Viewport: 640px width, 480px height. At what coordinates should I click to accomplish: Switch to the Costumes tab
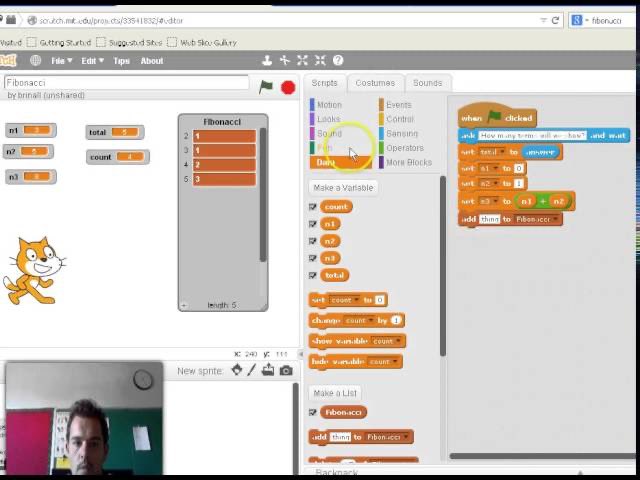(x=375, y=83)
